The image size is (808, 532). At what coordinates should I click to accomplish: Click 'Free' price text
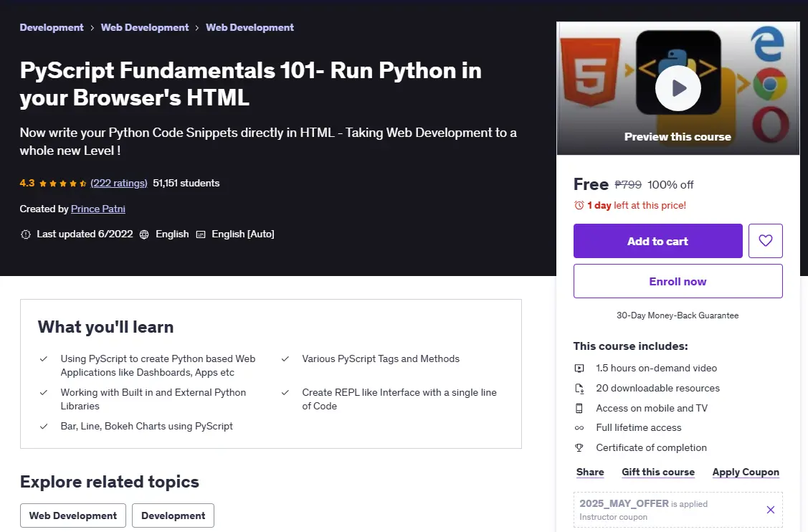click(591, 184)
